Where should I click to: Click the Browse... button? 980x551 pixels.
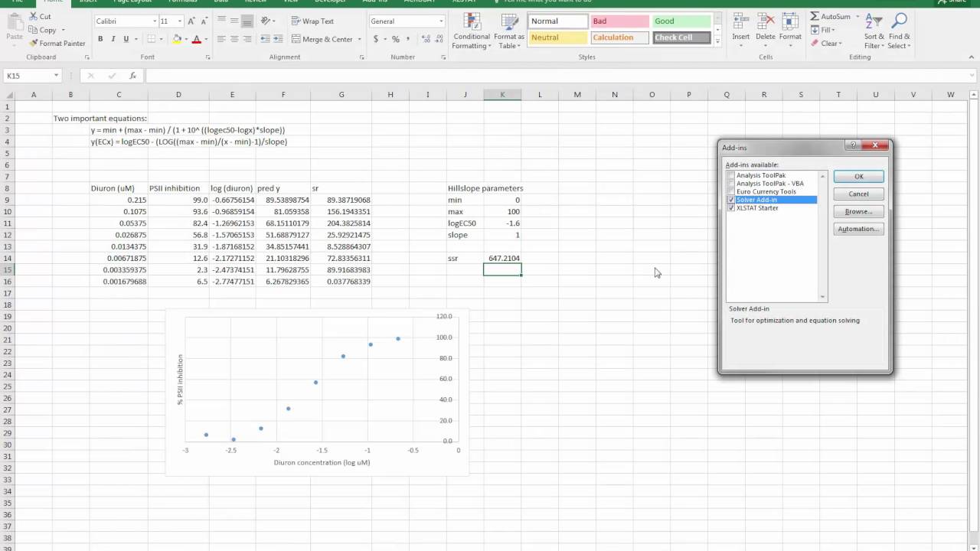coord(858,212)
